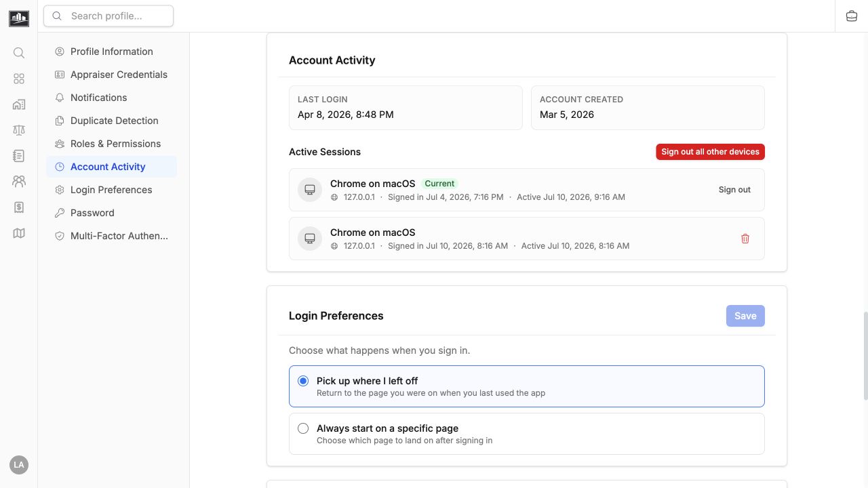The height and width of the screenshot is (488, 868).
Task: Open Login Preferences in sidebar
Action: coord(112,190)
